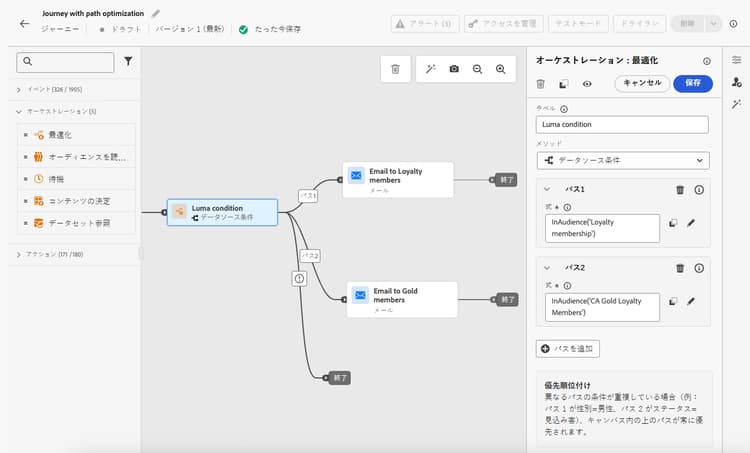Expand the events category in palette

(19, 89)
